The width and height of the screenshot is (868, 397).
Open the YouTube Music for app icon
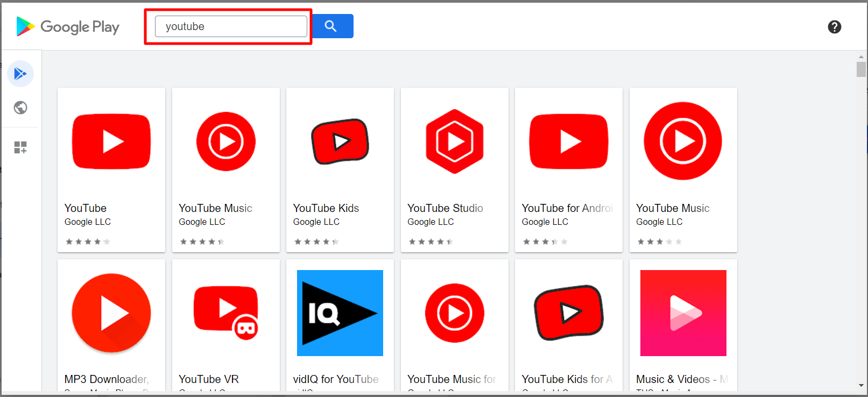[455, 313]
